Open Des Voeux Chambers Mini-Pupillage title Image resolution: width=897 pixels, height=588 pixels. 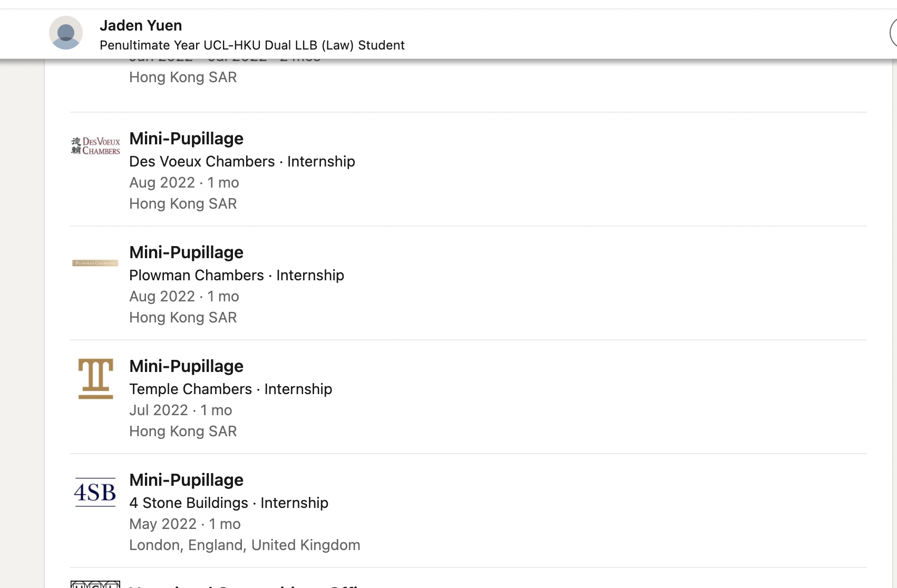pos(186,139)
